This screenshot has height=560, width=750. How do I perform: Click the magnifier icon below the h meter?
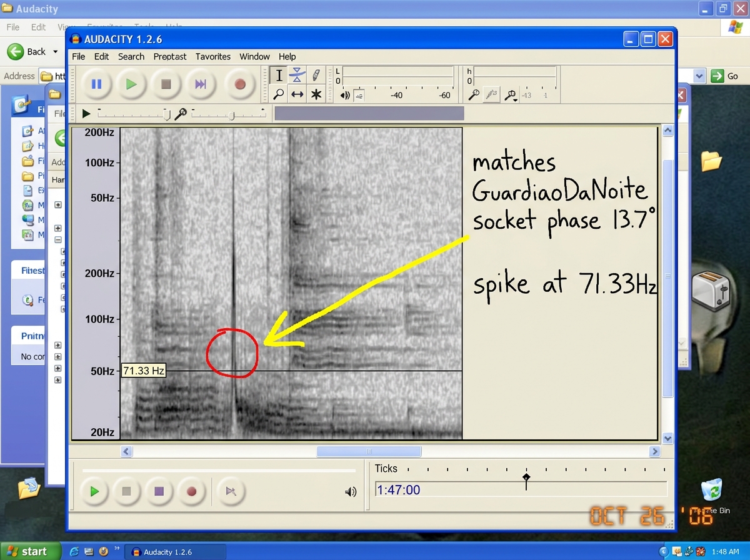pyautogui.click(x=474, y=95)
